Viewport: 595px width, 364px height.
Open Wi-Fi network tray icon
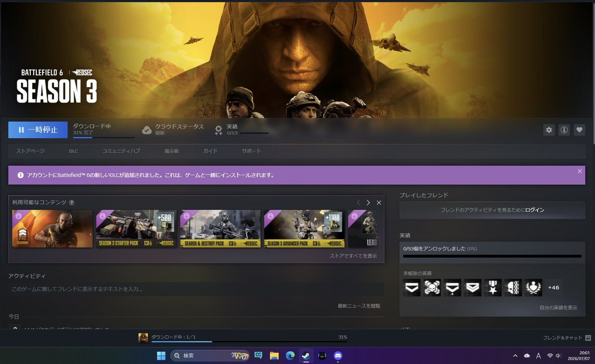550,356
